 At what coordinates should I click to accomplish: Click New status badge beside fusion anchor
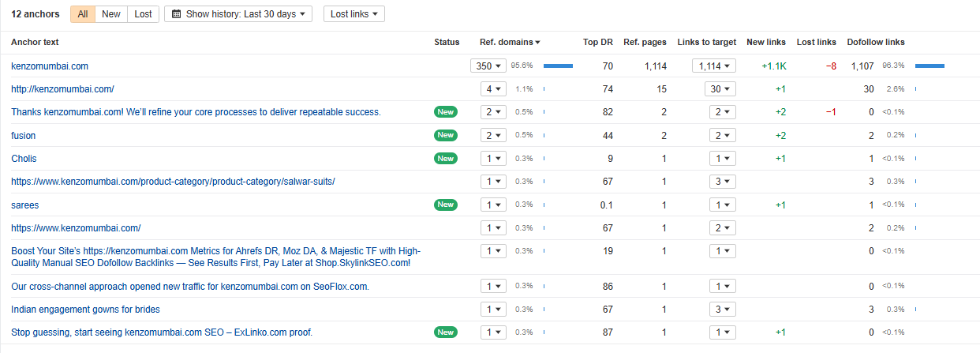pyautogui.click(x=446, y=135)
